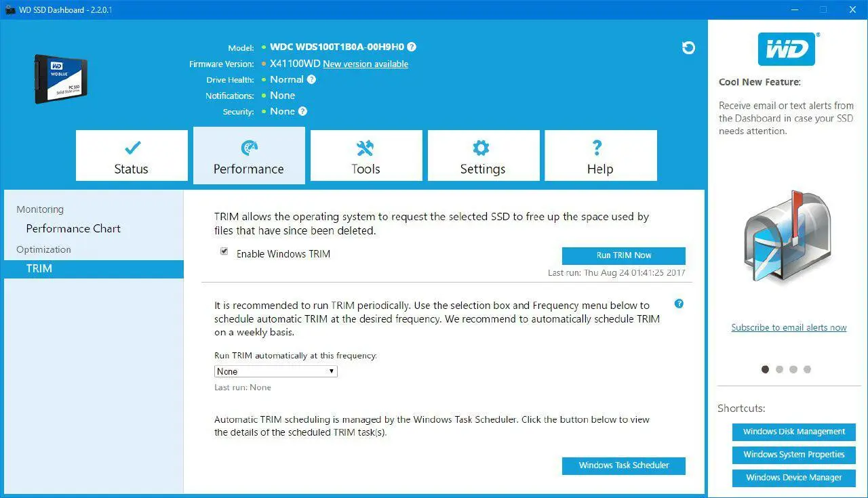The height and width of the screenshot is (498, 868).
Task: Click the Notifications None value
Action: tap(283, 96)
